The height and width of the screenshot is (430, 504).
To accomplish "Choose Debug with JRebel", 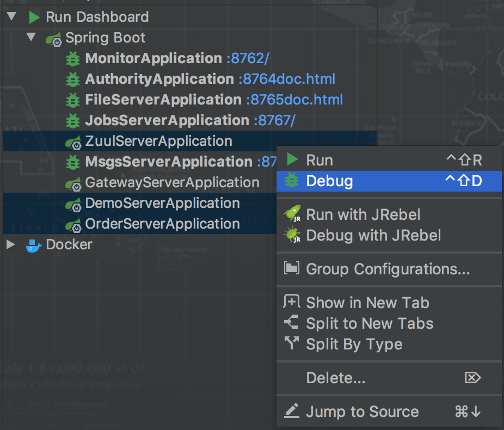I will (x=389, y=235).
